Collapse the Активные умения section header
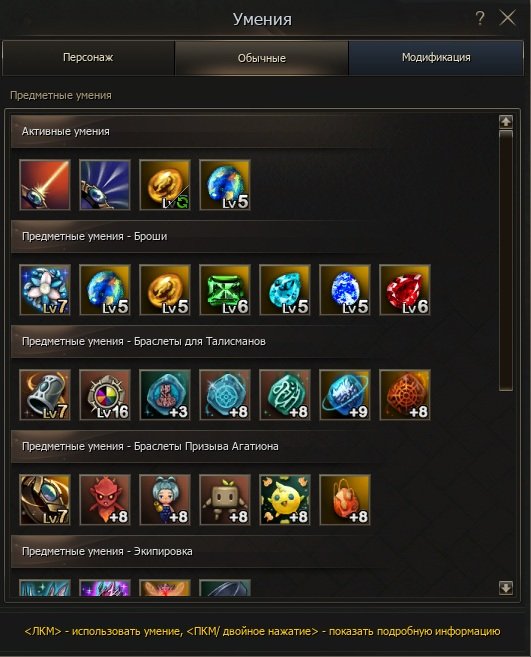Viewport: 531px width, 657px height. (x=253, y=132)
